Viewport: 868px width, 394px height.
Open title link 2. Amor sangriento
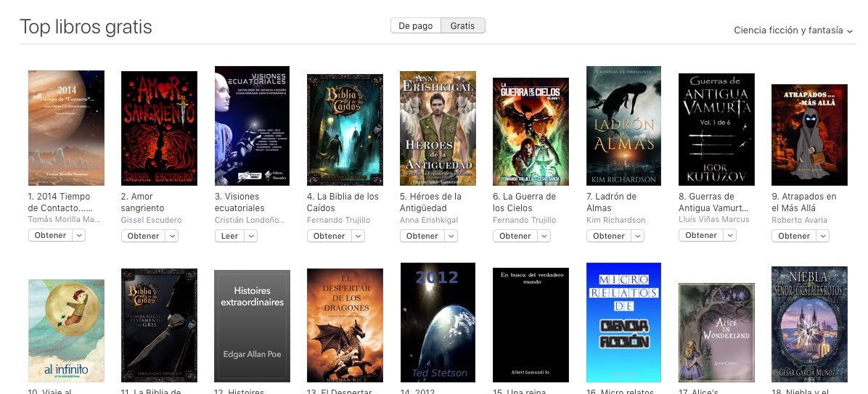142,202
